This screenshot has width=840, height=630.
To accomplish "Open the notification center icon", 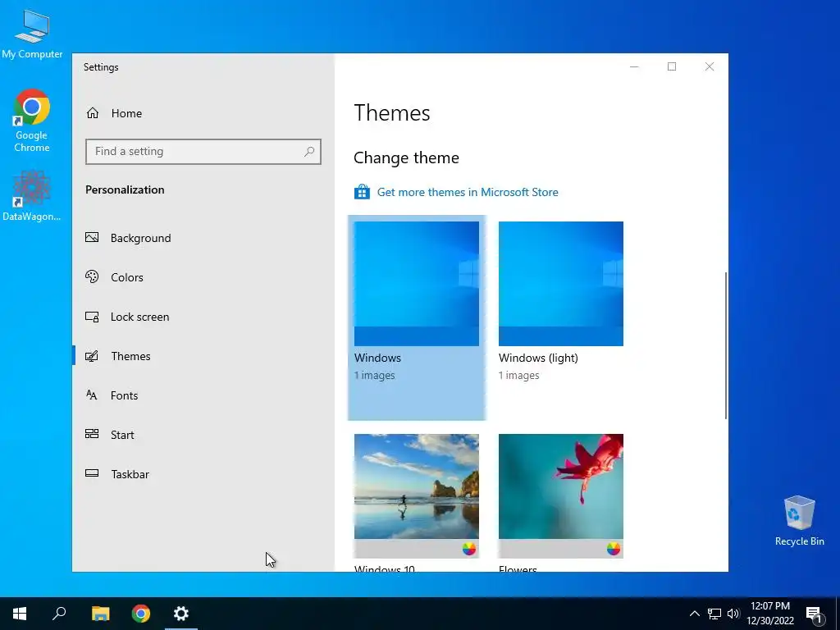I will (x=815, y=614).
